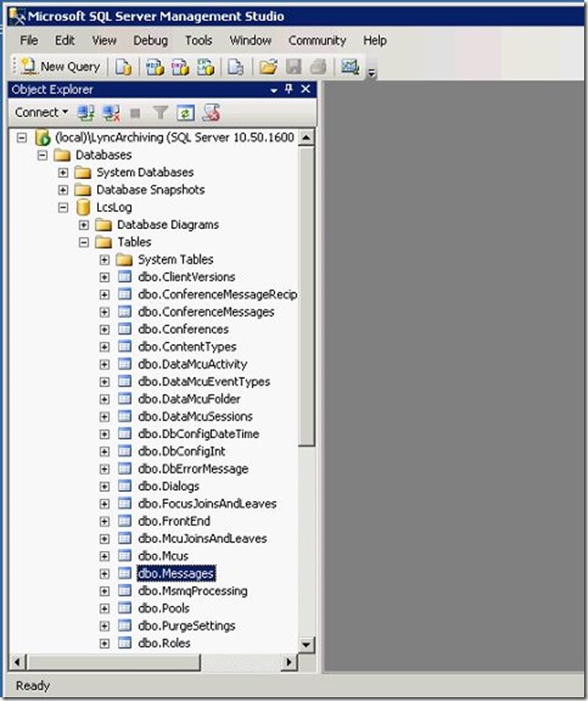Click the Stop square icon in Object Explorer
The height and width of the screenshot is (701, 588).
(135, 114)
